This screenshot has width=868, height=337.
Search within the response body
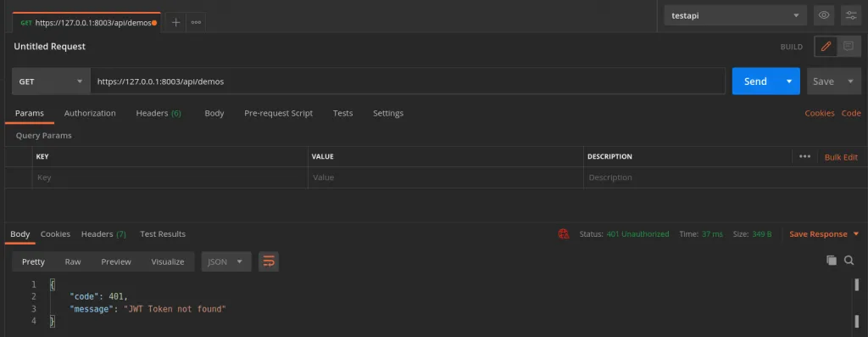pyautogui.click(x=849, y=260)
